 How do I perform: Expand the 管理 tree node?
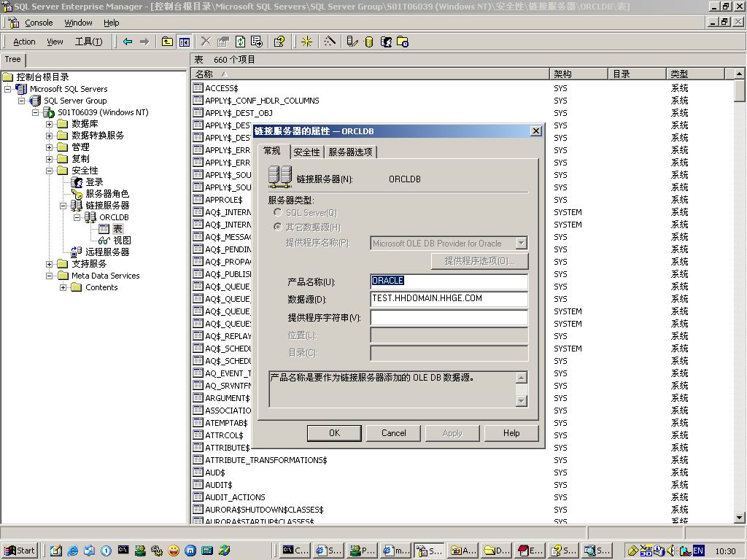click(x=49, y=147)
